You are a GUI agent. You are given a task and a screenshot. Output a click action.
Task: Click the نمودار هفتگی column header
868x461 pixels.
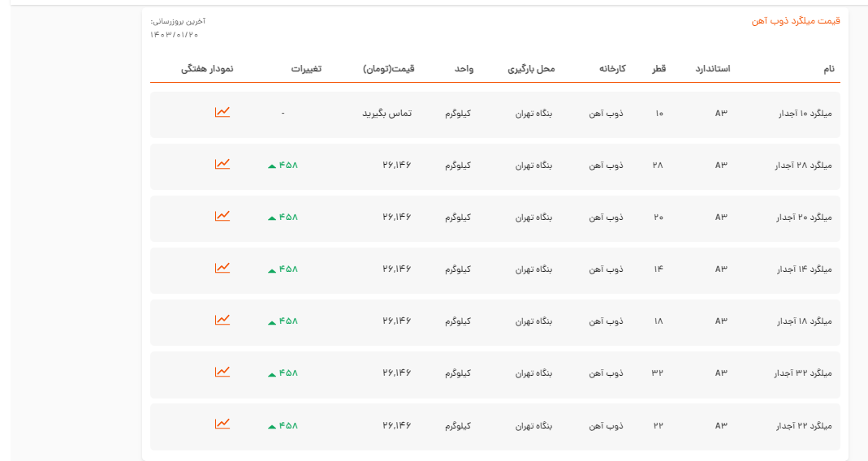pos(207,69)
